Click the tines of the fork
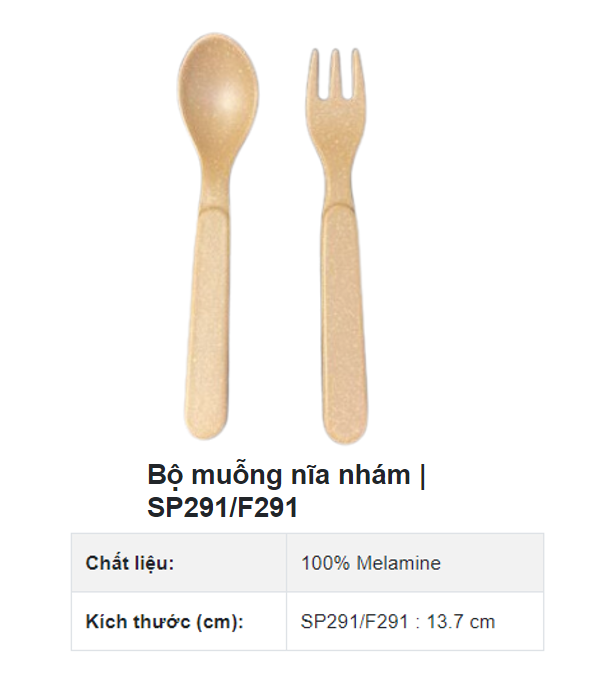 pyautogui.click(x=335, y=73)
